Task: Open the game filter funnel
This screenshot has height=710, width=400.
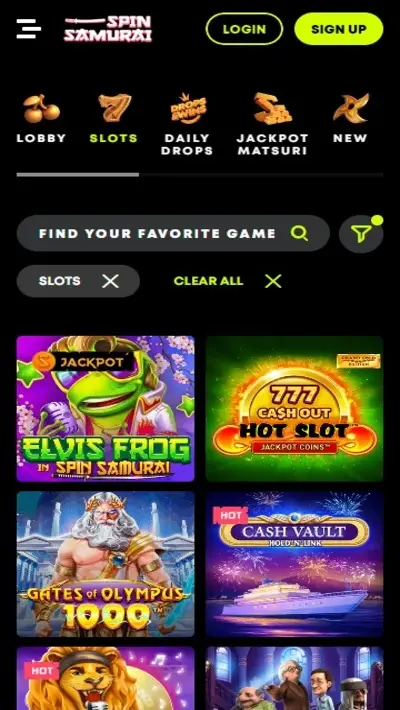Action: (361, 234)
